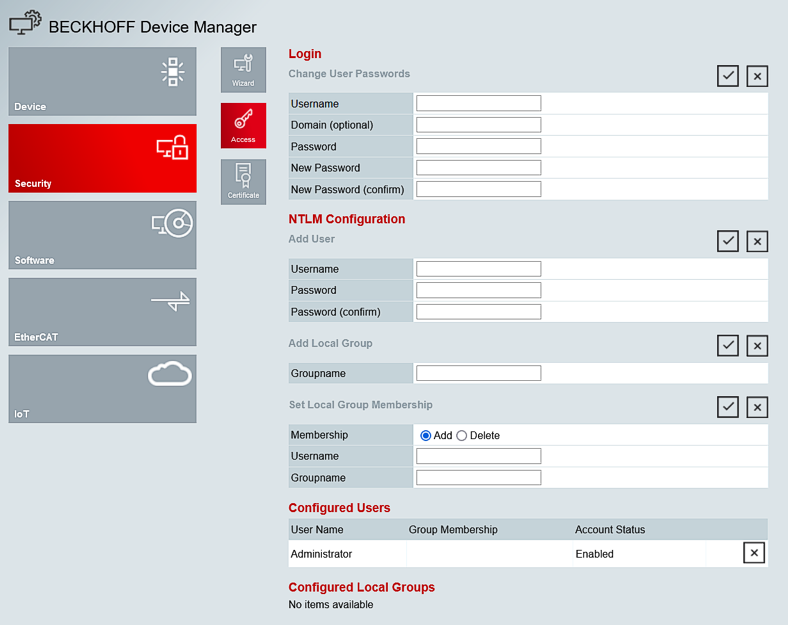Screen dimensions: 788x625
Task: Click the Configured Local Groups heading
Action: [361, 587]
